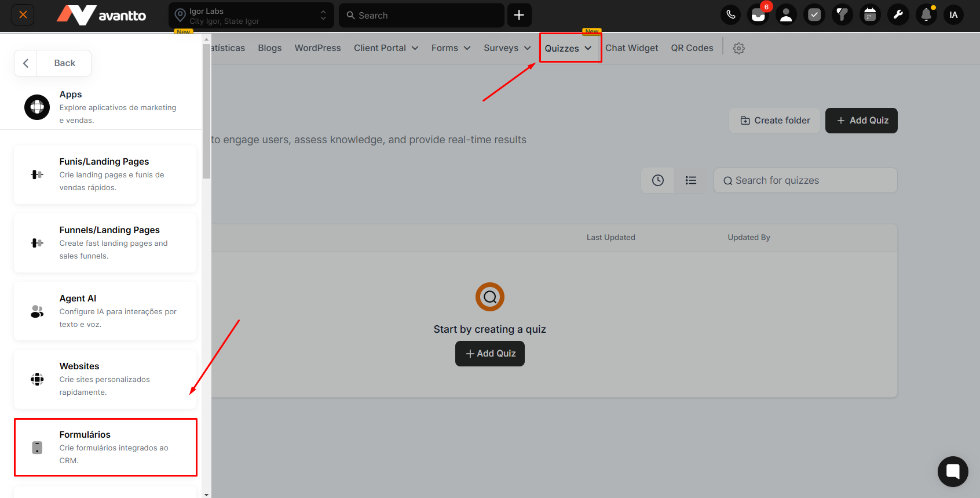Click the Funnels/Landing Pages funnel icon

click(37, 243)
